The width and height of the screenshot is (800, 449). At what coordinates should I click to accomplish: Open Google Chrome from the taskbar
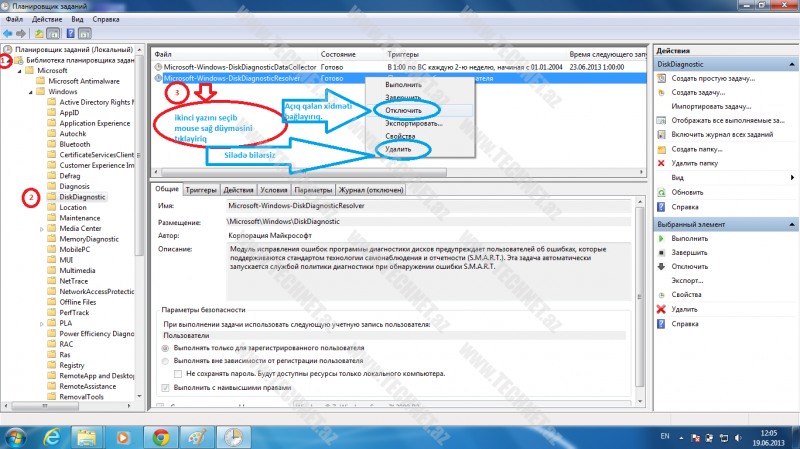pos(159,436)
